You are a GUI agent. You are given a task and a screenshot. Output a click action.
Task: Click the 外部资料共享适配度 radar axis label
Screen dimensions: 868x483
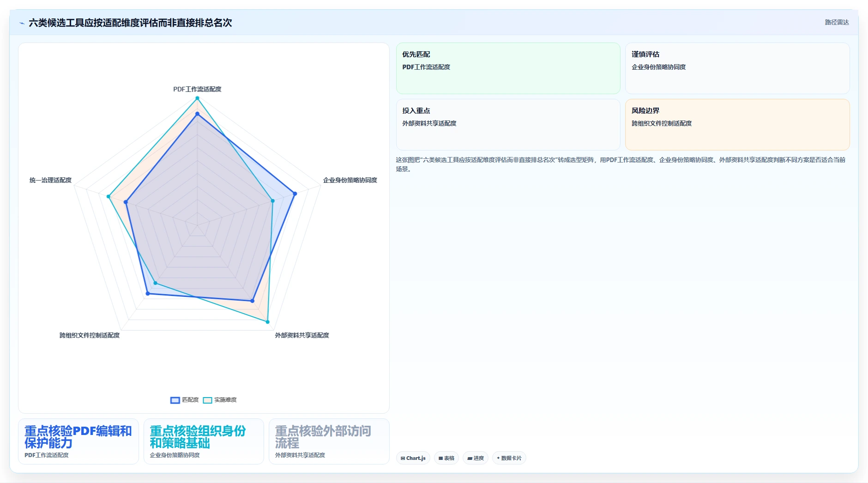click(x=302, y=335)
